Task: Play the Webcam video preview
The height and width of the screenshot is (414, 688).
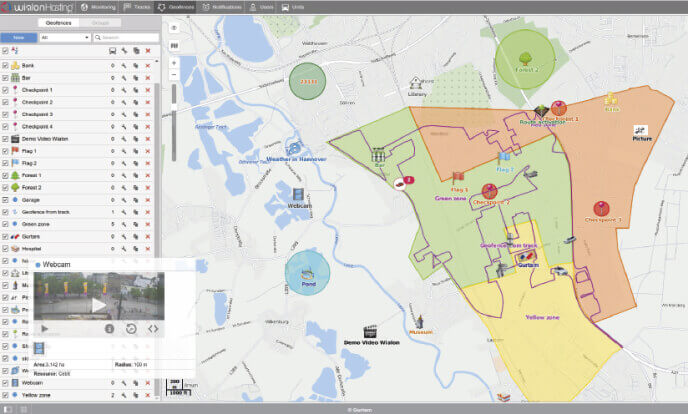Action: [x=98, y=304]
